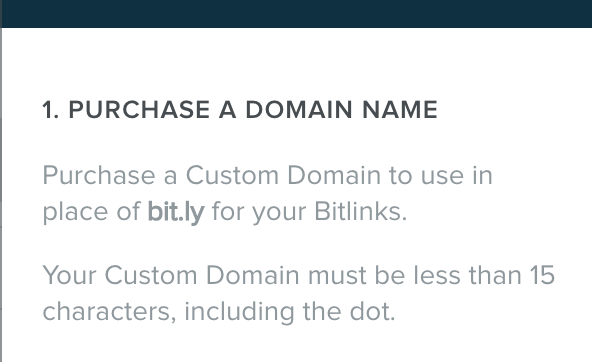Click the word 'DOMAIN' in the heading

coord(299,110)
